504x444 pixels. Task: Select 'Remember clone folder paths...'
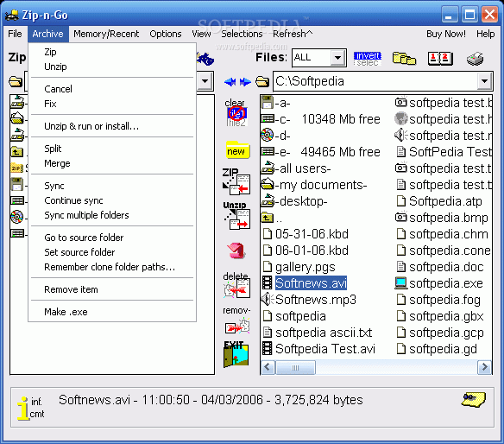pyautogui.click(x=112, y=267)
